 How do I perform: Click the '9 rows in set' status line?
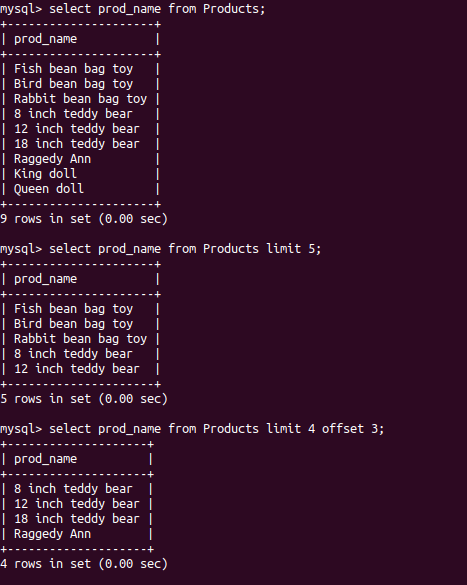click(x=84, y=219)
